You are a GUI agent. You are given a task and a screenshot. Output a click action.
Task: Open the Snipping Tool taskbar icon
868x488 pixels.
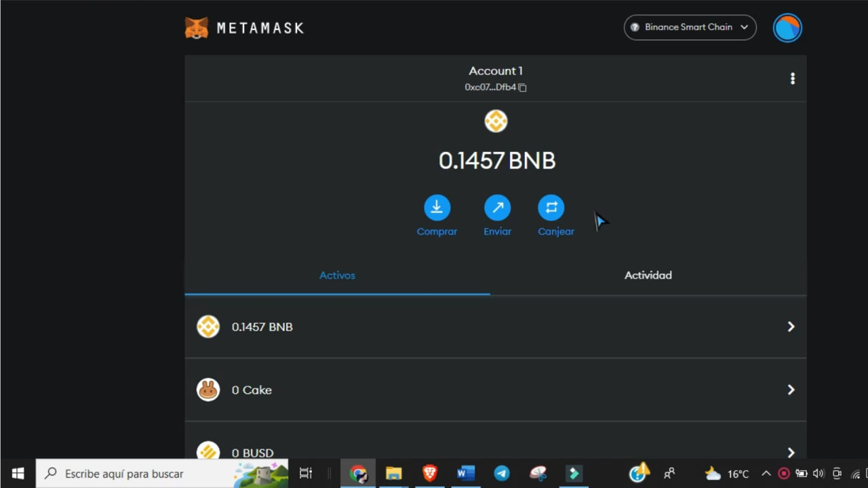pyautogui.click(x=538, y=474)
